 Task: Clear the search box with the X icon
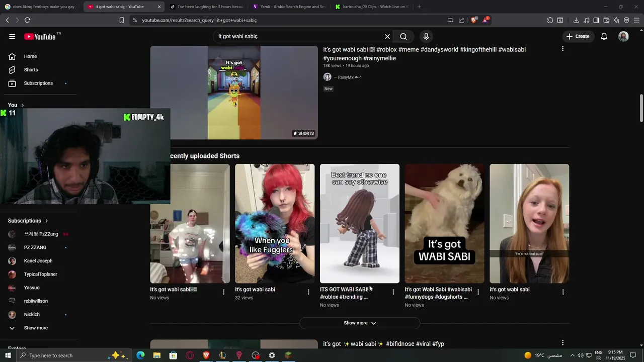click(387, 36)
